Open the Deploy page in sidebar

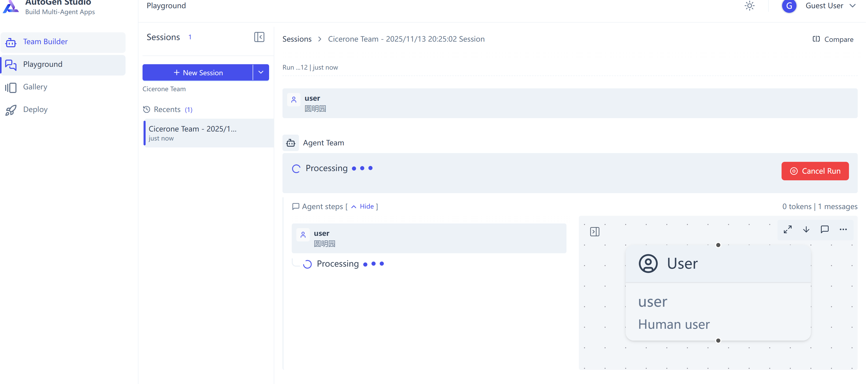coord(35,109)
